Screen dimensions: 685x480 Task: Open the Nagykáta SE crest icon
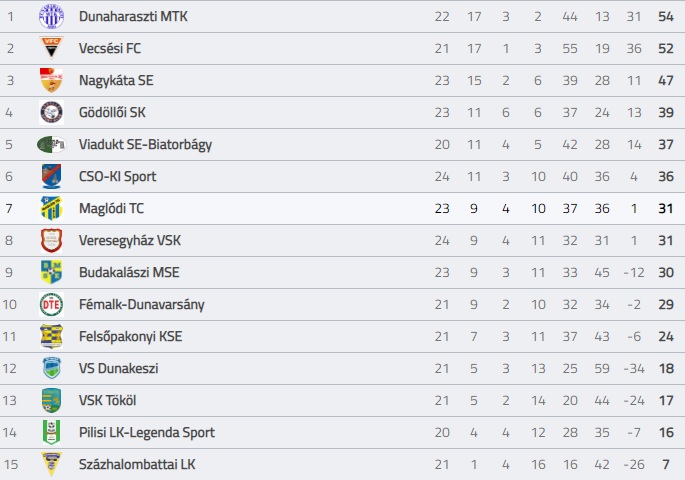pyautogui.click(x=52, y=80)
